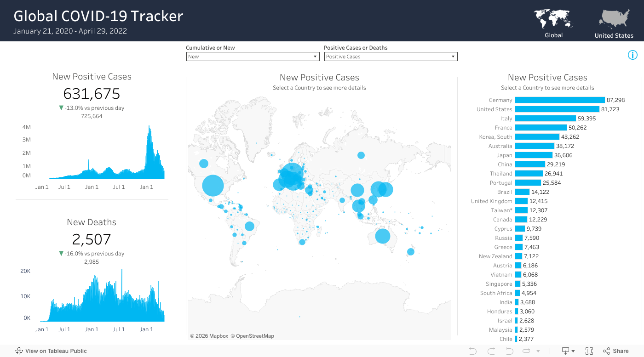Screen dimensions: 644x357
Task: Click the United States bar in chart
Action: [x=557, y=109]
